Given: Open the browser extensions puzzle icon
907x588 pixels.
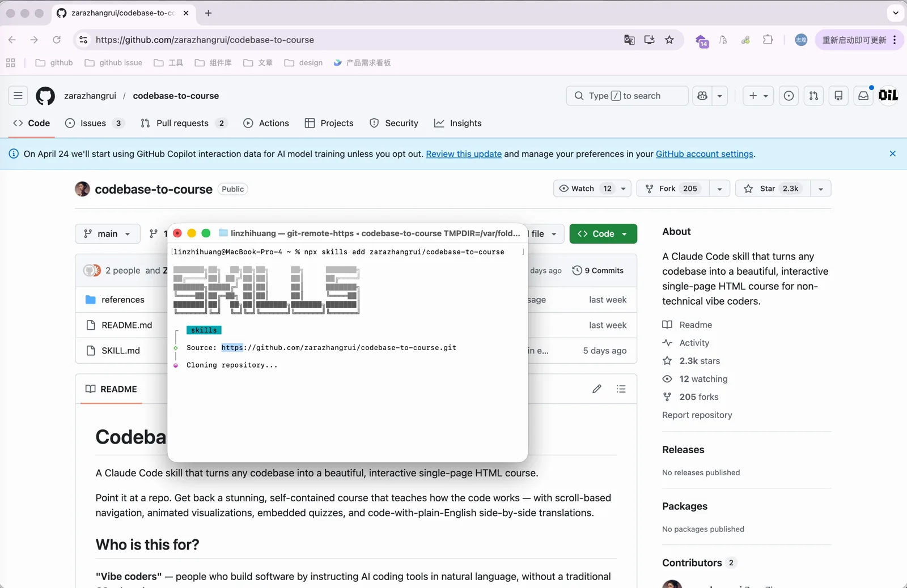Looking at the screenshot, I should (x=768, y=40).
